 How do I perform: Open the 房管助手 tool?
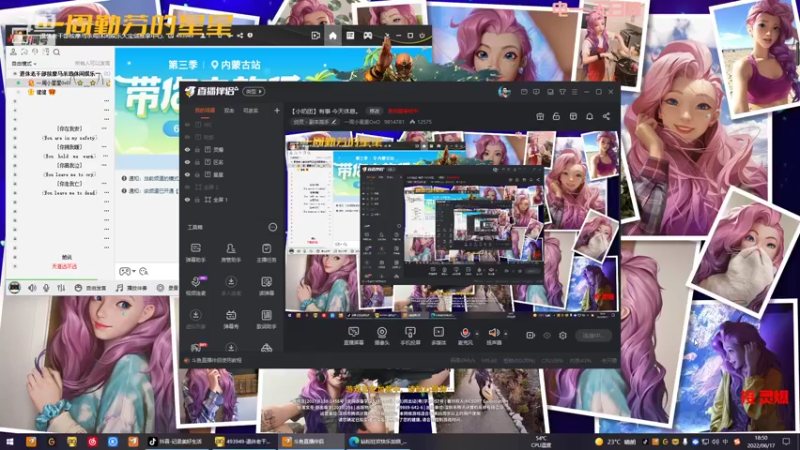coord(231,252)
